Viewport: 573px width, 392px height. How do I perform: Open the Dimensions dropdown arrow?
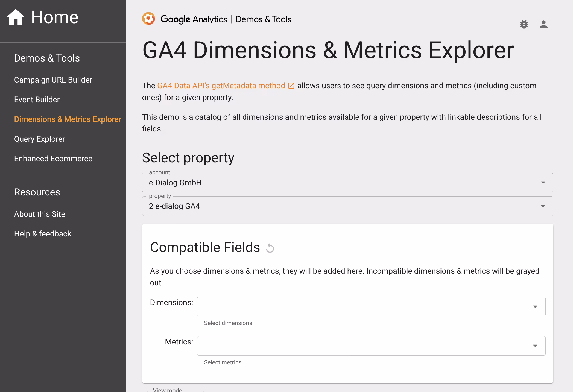click(535, 307)
